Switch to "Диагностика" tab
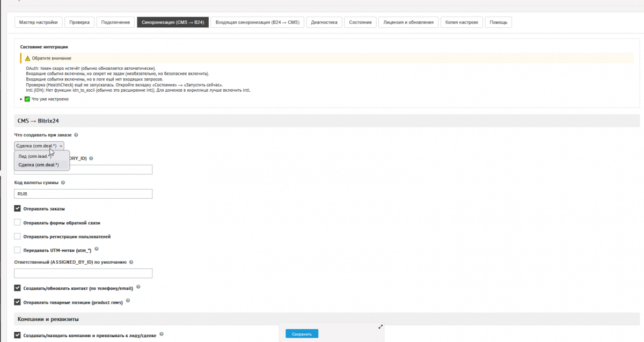Image resolution: width=644 pixels, height=342 pixels. coord(324,22)
